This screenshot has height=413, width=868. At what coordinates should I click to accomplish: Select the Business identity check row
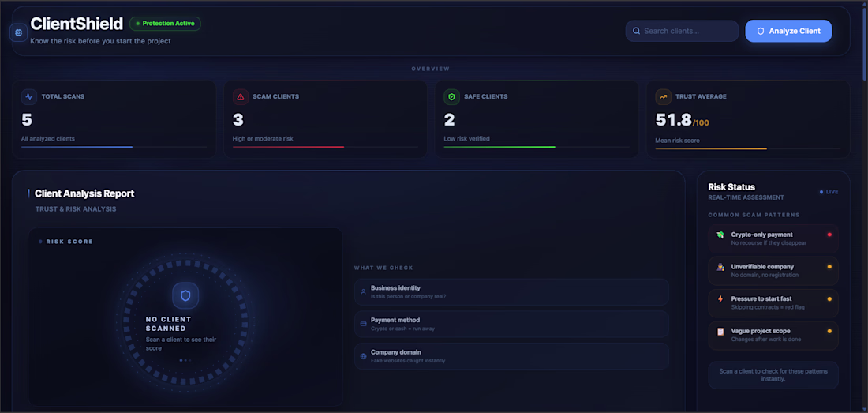click(511, 291)
